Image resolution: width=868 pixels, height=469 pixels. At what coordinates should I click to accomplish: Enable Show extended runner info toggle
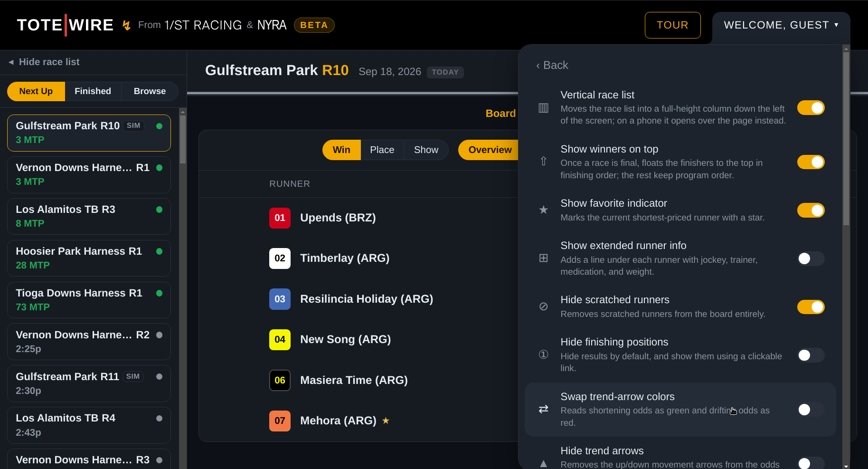811,258
